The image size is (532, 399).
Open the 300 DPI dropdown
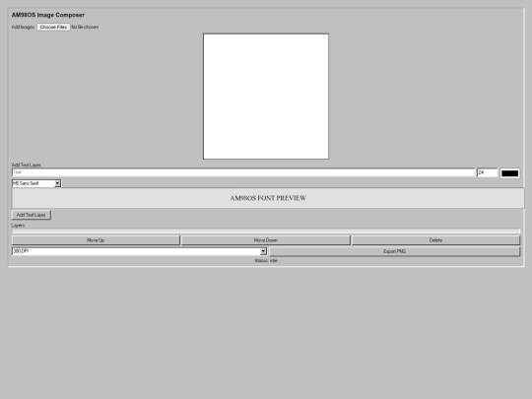139,251
